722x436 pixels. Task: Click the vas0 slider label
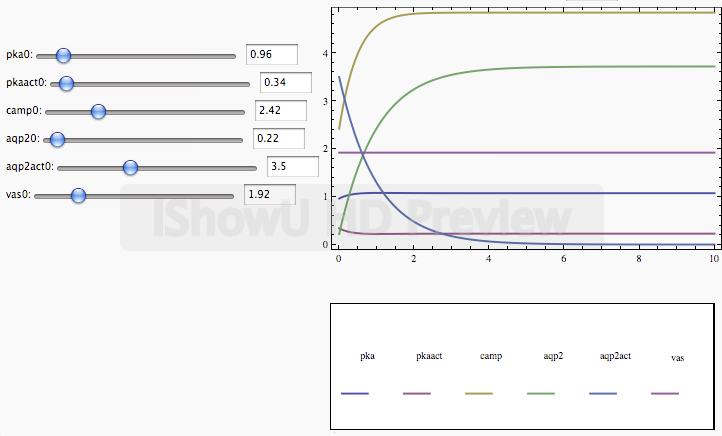click(x=18, y=195)
